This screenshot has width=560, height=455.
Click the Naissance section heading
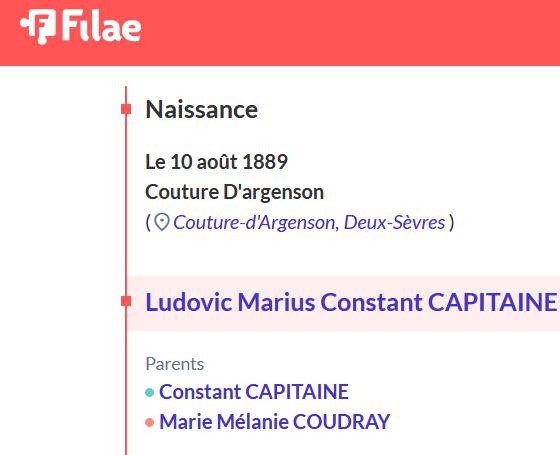[x=202, y=109]
